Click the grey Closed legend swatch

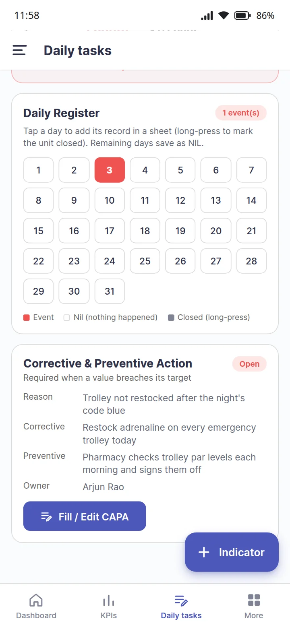[x=171, y=318]
